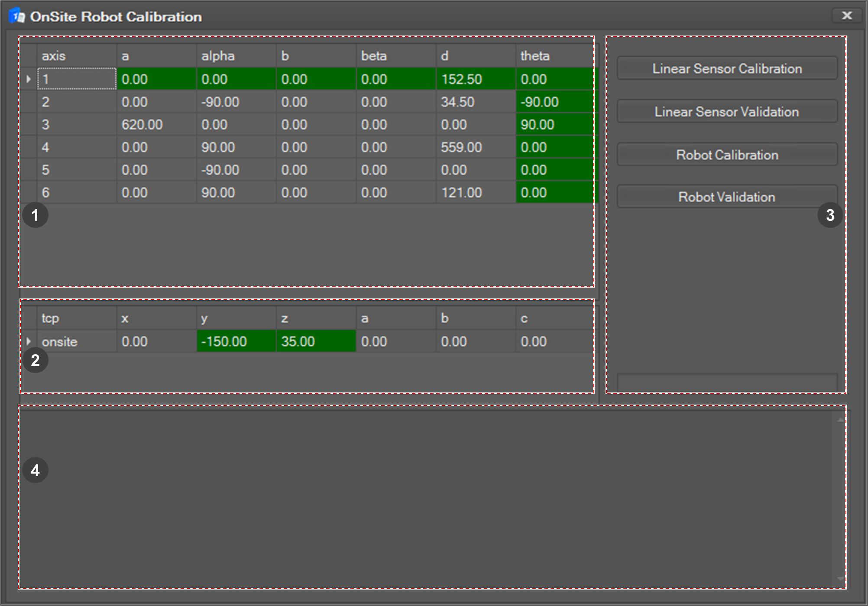Click the OnSite Robot Calibration application icon
The image size is (868, 606).
17,16
